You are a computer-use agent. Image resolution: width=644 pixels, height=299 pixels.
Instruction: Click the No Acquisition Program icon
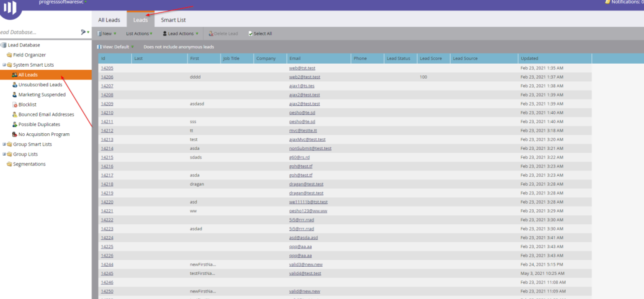click(15, 134)
